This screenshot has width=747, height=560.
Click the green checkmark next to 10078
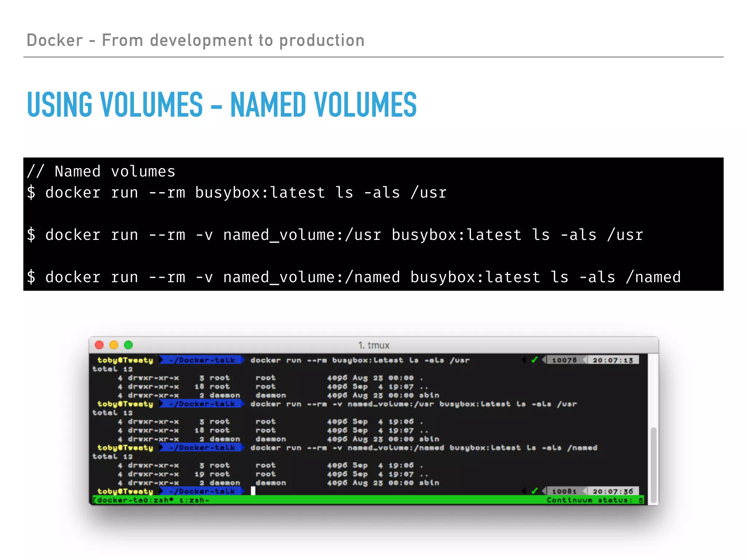coord(535,360)
